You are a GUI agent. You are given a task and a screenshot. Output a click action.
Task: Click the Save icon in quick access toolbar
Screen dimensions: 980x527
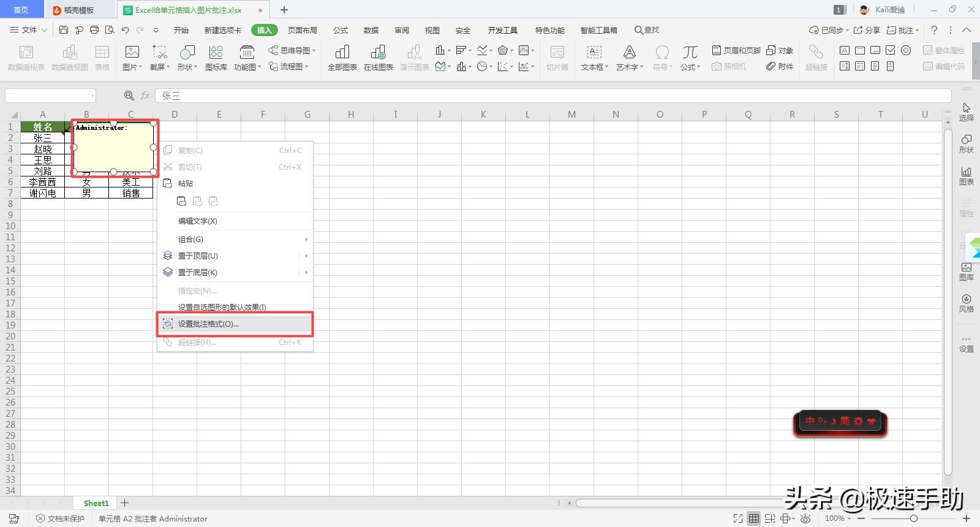point(64,29)
